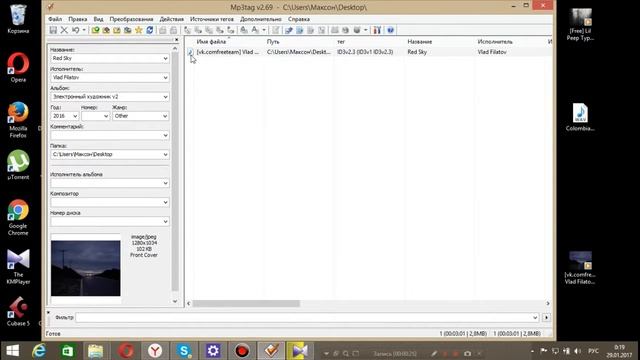
Task: Expand the Композитор dropdown
Action: (x=165, y=202)
